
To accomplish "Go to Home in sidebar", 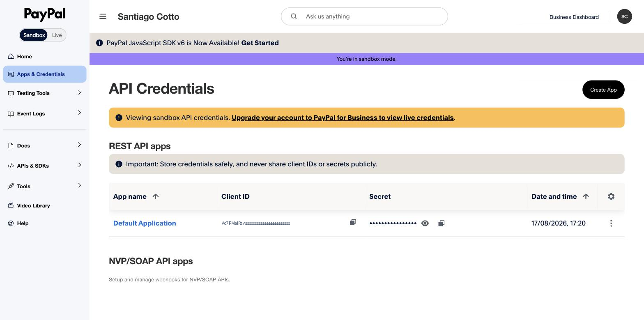I will pos(45,56).
